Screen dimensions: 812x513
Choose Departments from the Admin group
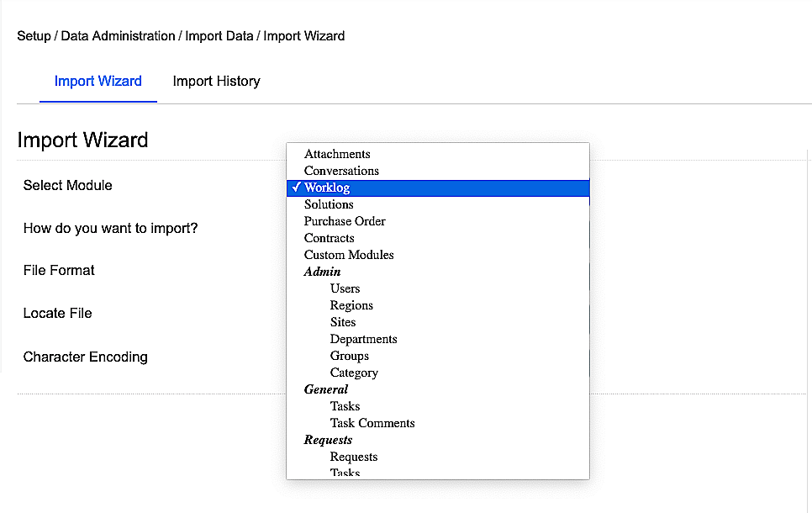[363, 339]
